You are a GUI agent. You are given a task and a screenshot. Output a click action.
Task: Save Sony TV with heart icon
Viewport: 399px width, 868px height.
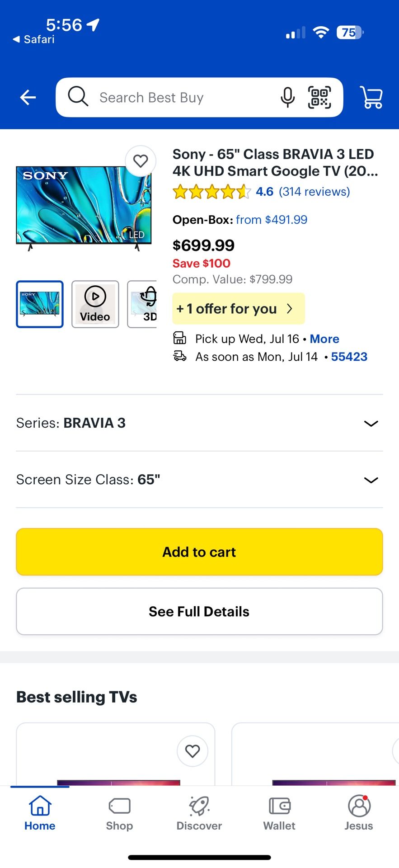[x=141, y=161]
